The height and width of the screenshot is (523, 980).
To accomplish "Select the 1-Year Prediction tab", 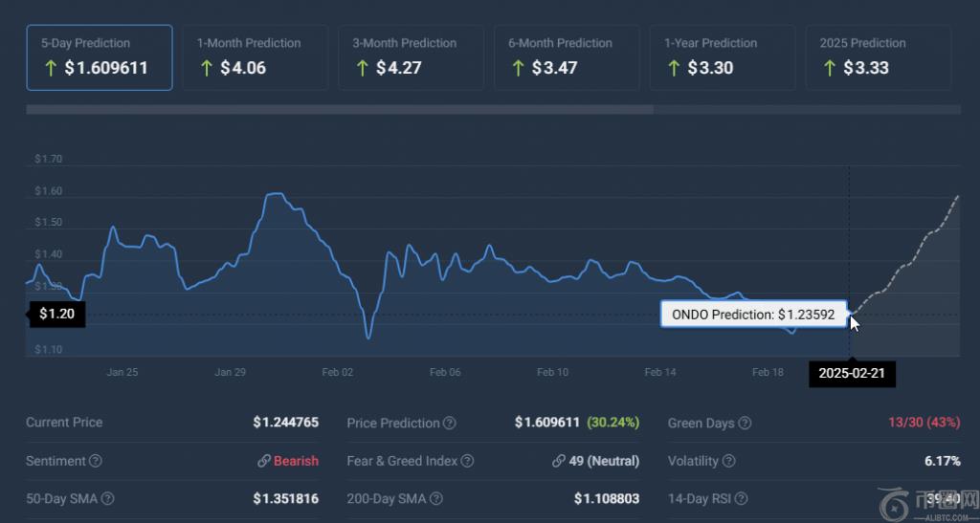I will pyautogui.click(x=723, y=57).
